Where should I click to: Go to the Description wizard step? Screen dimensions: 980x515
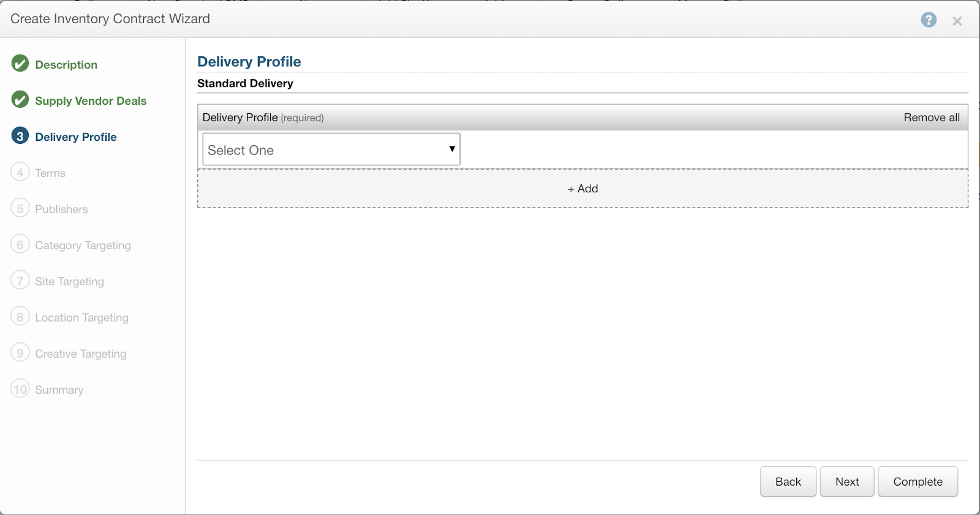point(66,65)
